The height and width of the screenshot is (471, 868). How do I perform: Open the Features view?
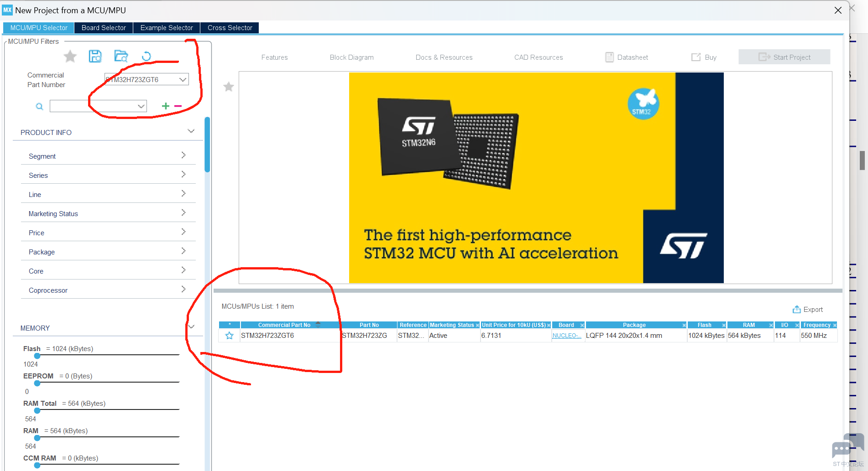[274, 57]
